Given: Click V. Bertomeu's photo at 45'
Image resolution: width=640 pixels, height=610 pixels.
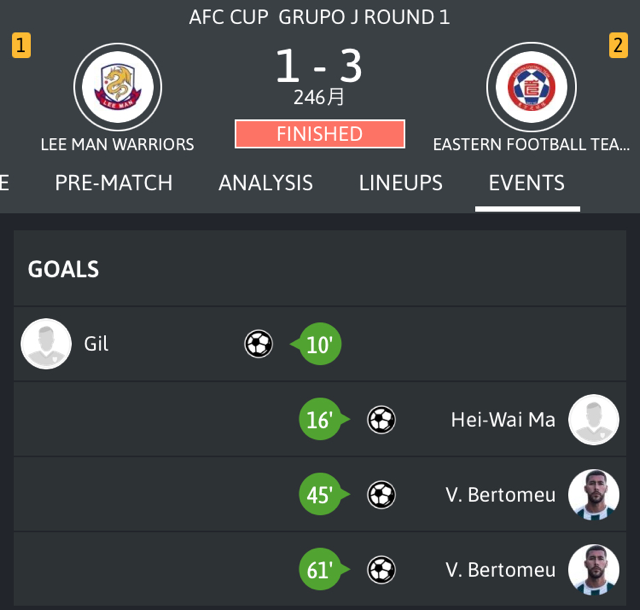Looking at the screenshot, I should pyautogui.click(x=593, y=494).
